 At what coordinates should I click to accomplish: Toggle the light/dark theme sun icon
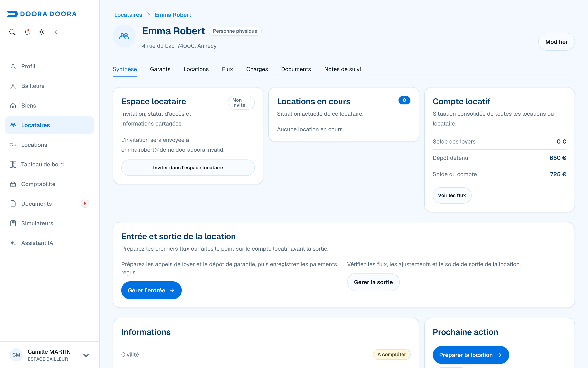(42, 32)
